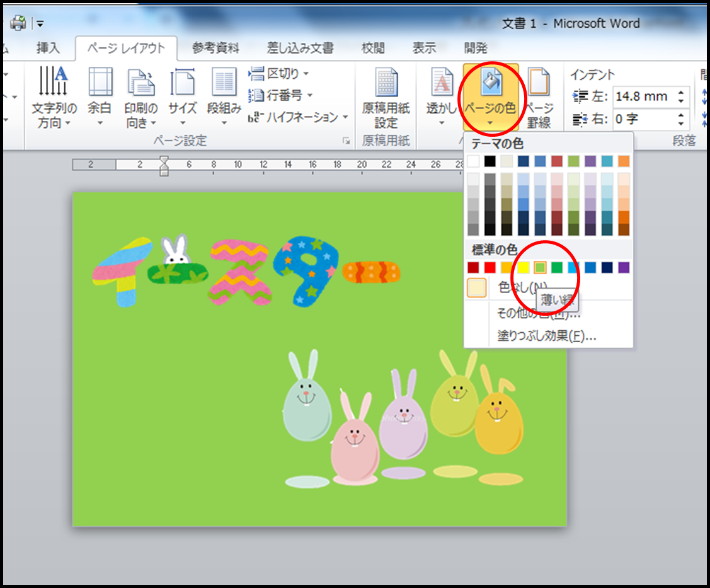The width and height of the screenshot is (710, 588).
Task: Click the 余白 margins button
Action: [100, 97]
